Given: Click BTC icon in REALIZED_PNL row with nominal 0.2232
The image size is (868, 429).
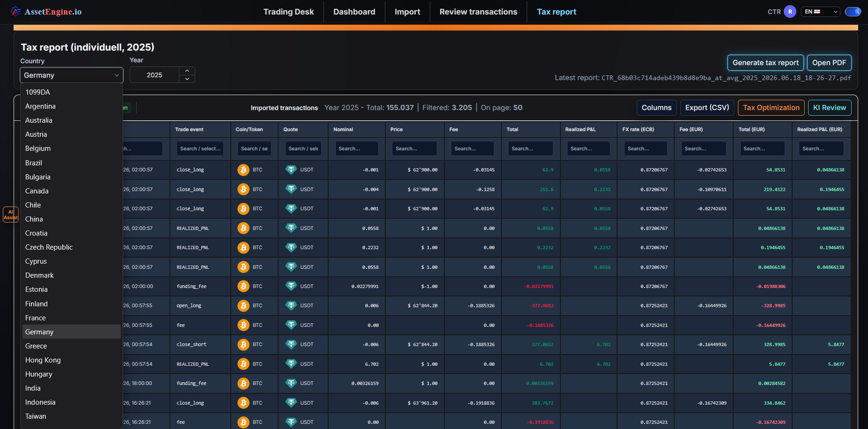Looking at the screenshot, I should point(243,247).
